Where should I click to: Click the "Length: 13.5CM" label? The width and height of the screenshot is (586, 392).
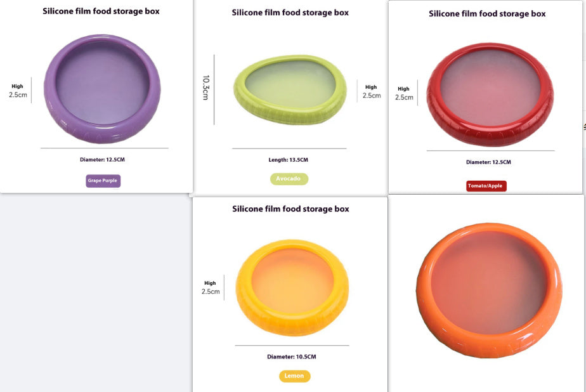click(289, 160)
